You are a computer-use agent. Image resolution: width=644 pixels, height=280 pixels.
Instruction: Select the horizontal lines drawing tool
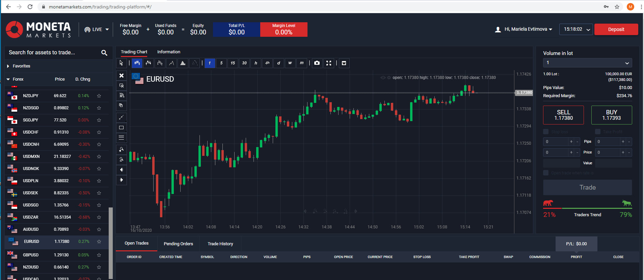click(x=122, y=138)
